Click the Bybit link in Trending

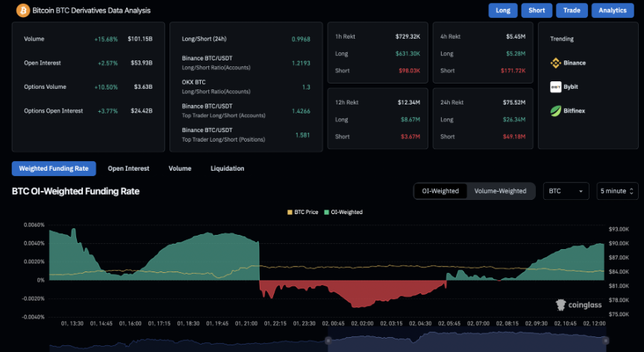tap(570, 87)
